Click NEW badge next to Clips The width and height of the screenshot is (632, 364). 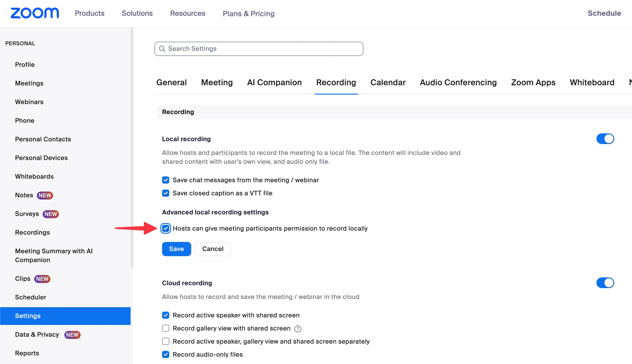point(42,279)
